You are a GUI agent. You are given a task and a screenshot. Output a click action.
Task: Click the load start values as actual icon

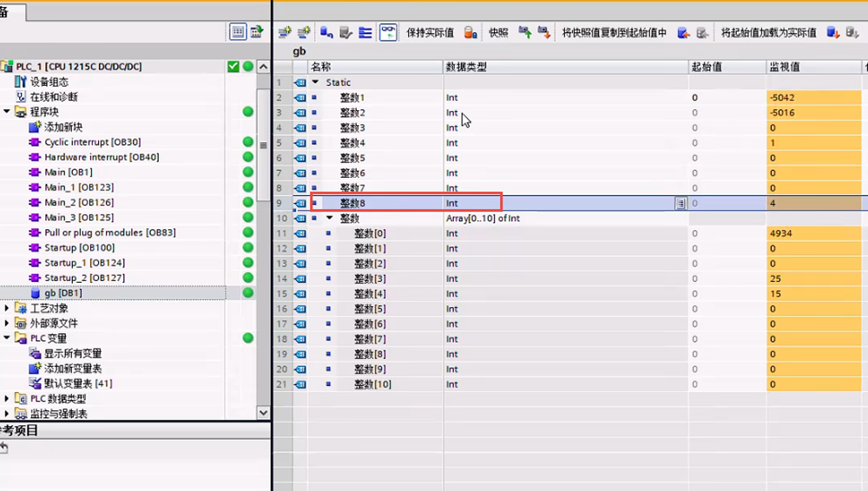pyautogui.click(x=832, y=32)
